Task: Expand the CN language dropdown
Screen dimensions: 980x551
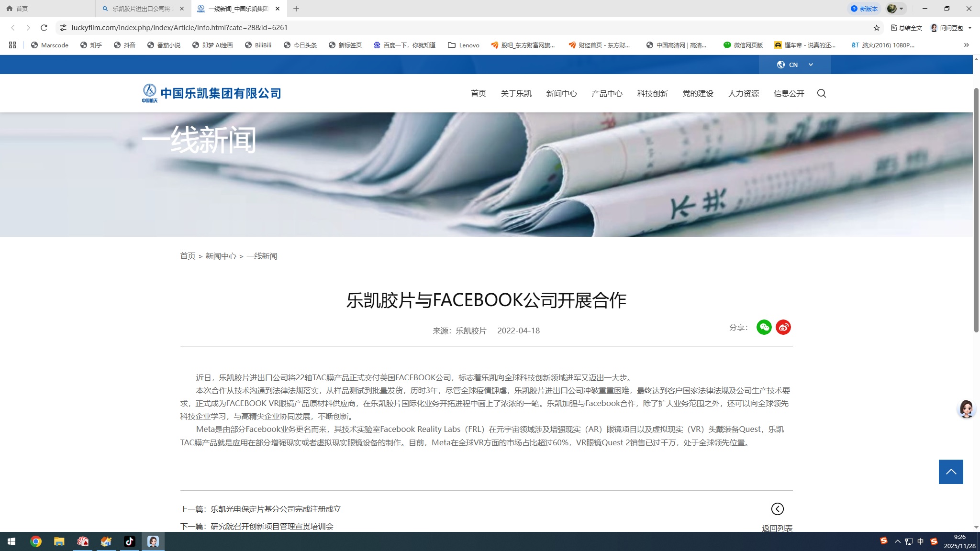Action: point(795,65)
